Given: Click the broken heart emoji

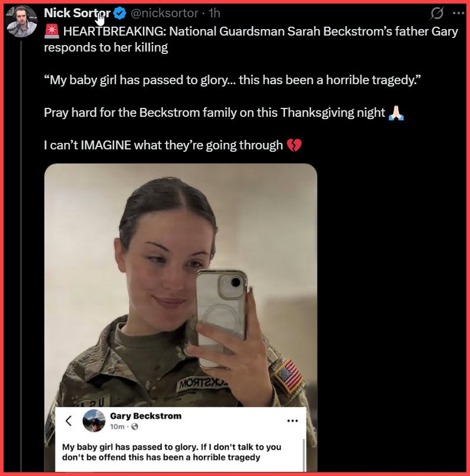Looking at the screenshot, I should 294,145.
